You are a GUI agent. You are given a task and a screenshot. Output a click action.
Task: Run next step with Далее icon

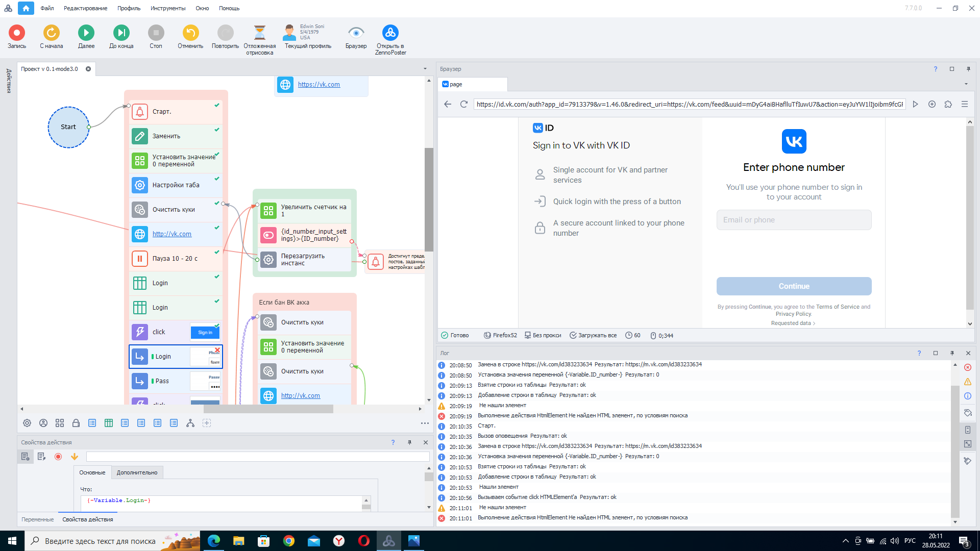[86, 33]
